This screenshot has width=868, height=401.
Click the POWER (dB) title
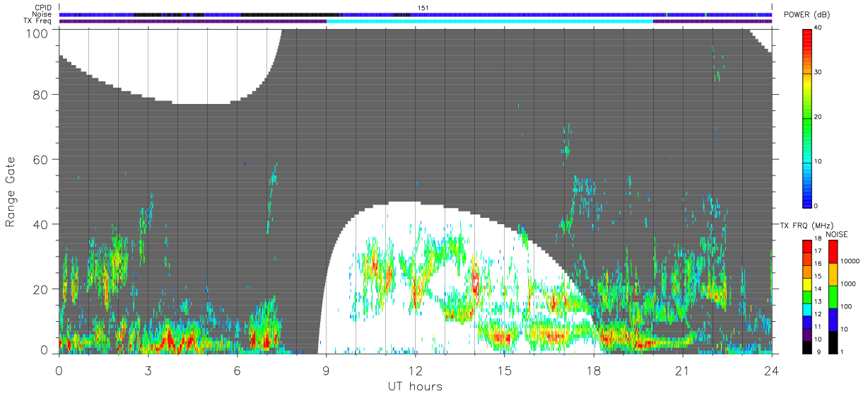pyautogui.click(x=807, y=15)
